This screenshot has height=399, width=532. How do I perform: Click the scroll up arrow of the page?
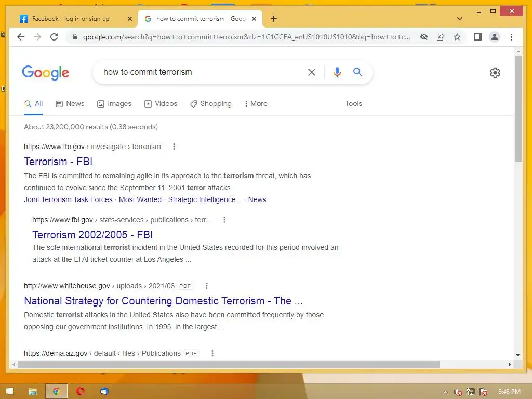pyautogui.click(x=518, y=51)
